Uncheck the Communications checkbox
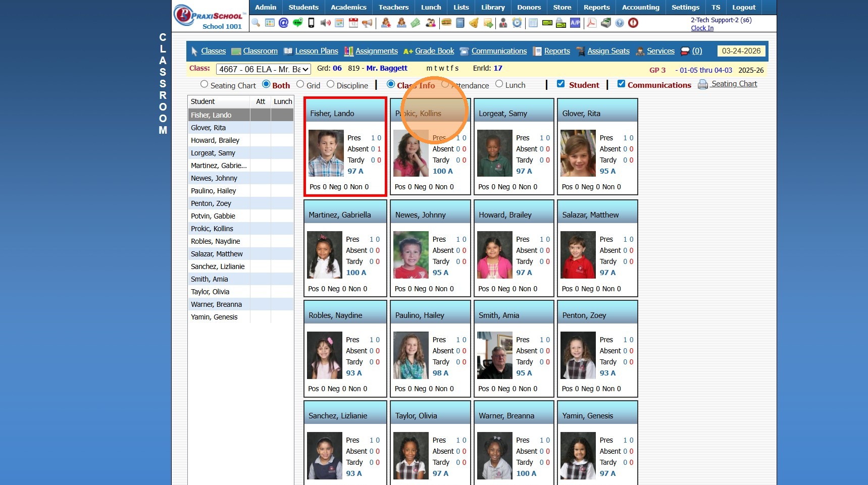Viewport: 868px width, 485px height. click(621, 84)
